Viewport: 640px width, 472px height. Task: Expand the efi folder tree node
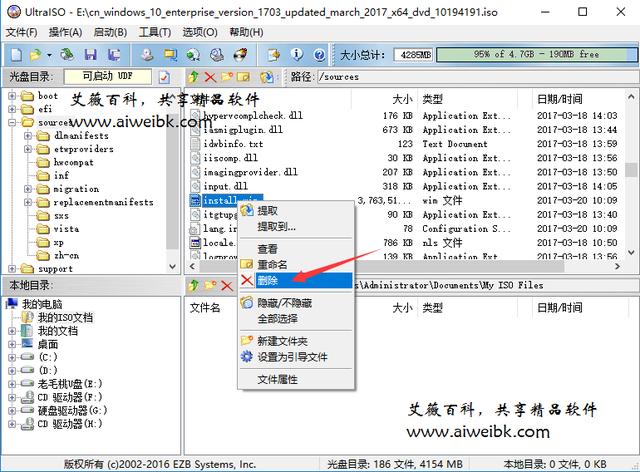click(x=12, y=109)
